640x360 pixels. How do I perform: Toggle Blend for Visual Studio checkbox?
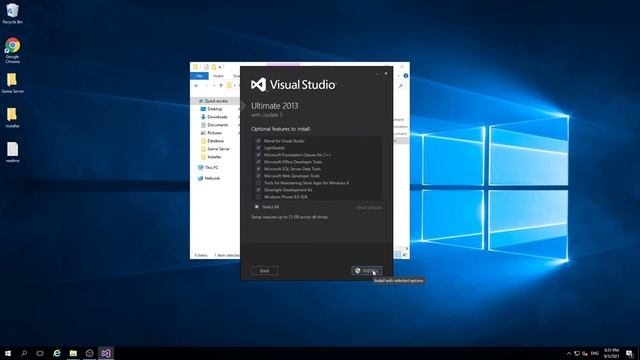258,141
